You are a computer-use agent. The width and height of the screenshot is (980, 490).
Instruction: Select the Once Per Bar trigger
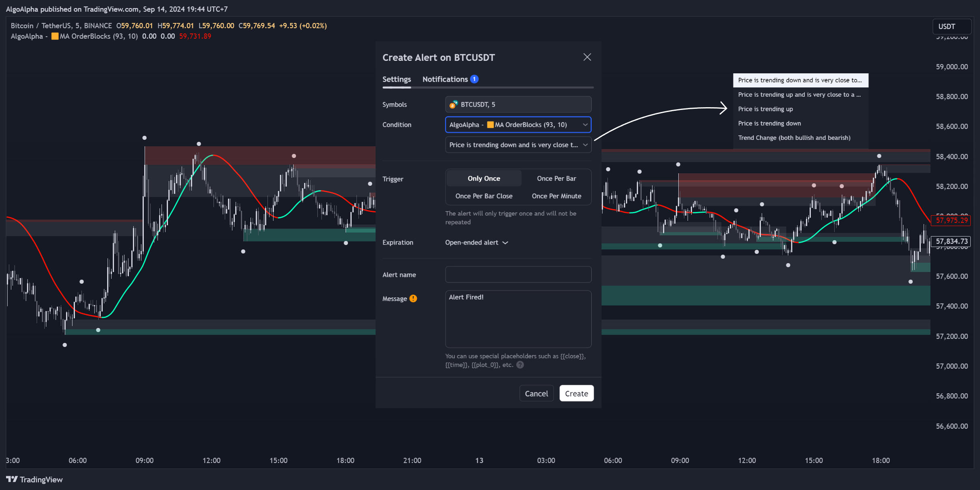click(556, 179)
